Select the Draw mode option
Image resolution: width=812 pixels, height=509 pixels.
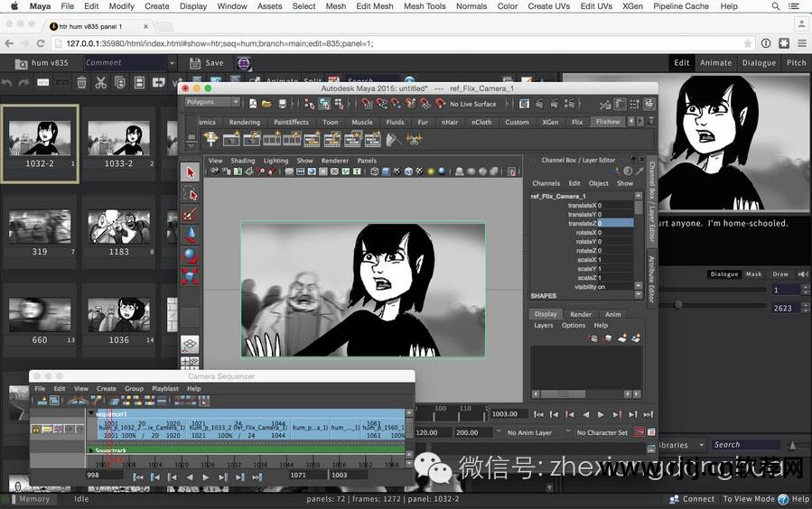pos(780,273)
